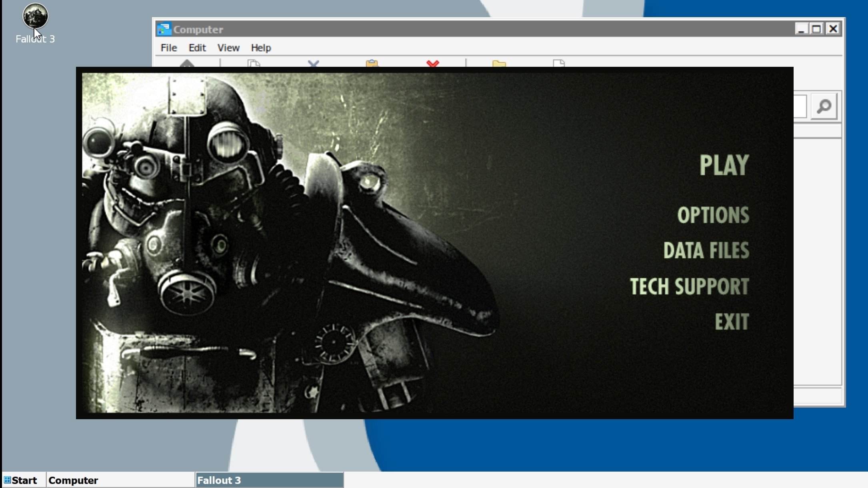Click the Computer window title icon
The width and height of the screenshot is (868, 488).
pyautogui.click(x=164, y=29)
